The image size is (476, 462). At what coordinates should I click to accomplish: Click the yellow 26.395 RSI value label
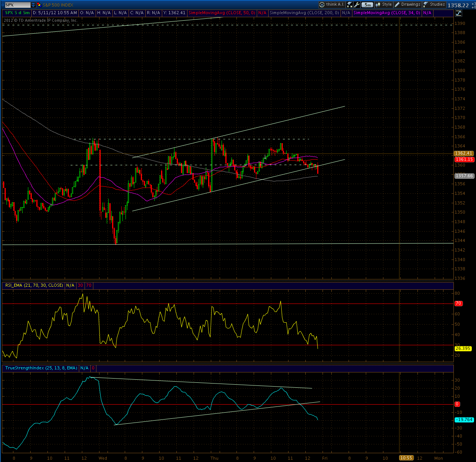click(x=463, y=348)
